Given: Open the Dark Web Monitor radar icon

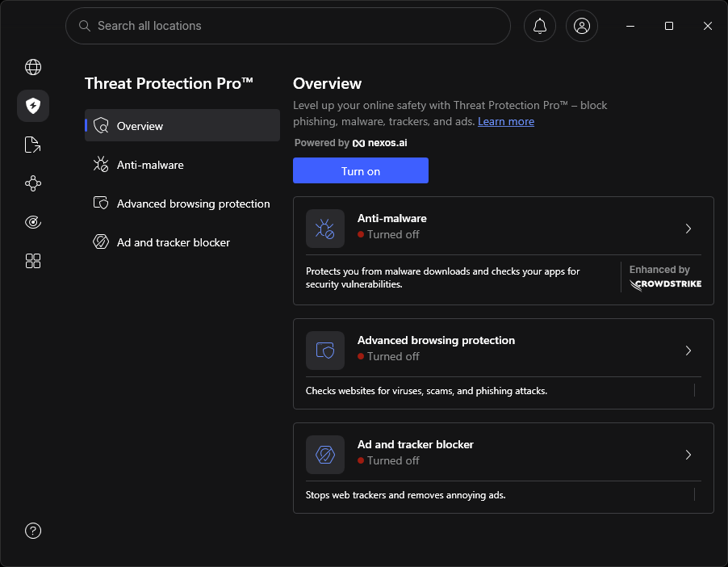Looking at the screenshot, I should pyautogui.click(x=33, y=222).
